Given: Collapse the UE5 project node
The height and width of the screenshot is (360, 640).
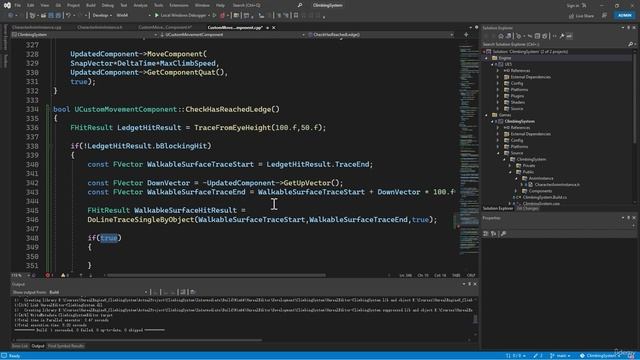Looking at the screenshot, I should click(492, 64).
